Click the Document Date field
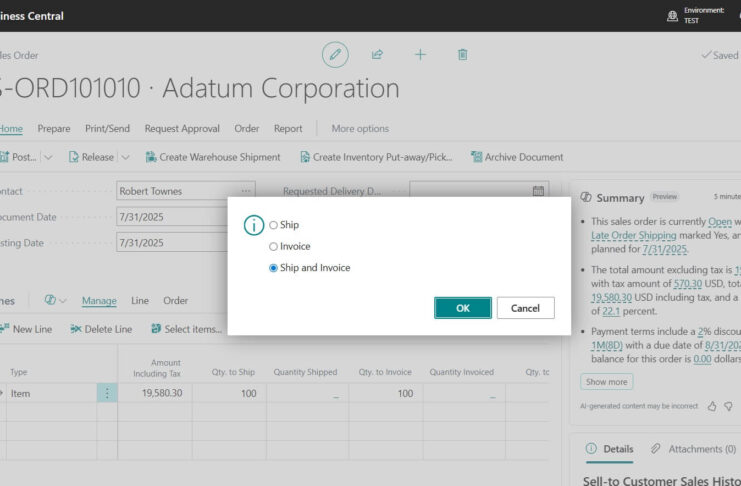 point(172,217)
